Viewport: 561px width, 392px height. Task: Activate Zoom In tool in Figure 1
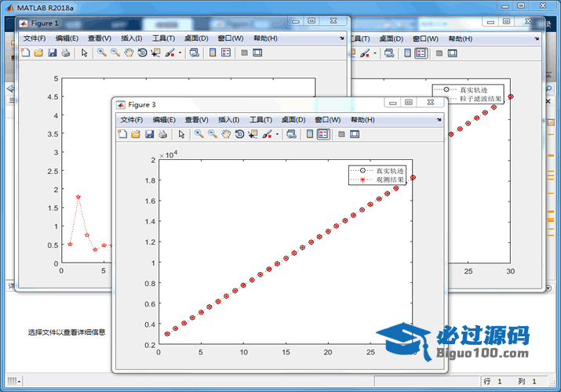tap(102, 53)
